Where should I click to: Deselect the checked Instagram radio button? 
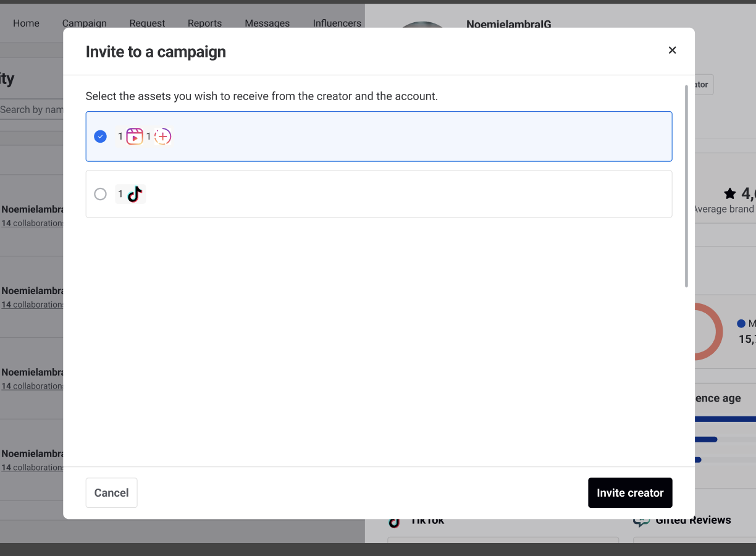coord(100,137)
